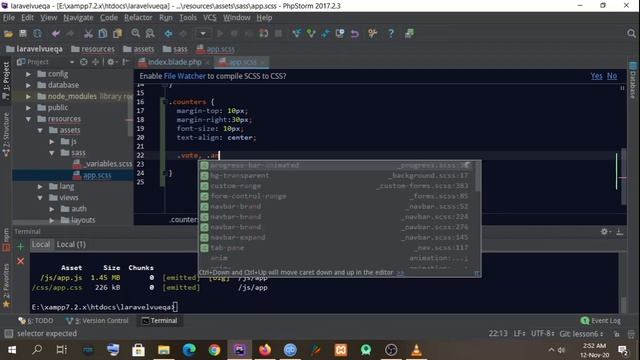Open Project panel gear settings
This screenshot has width=640, height=360.
111,62
